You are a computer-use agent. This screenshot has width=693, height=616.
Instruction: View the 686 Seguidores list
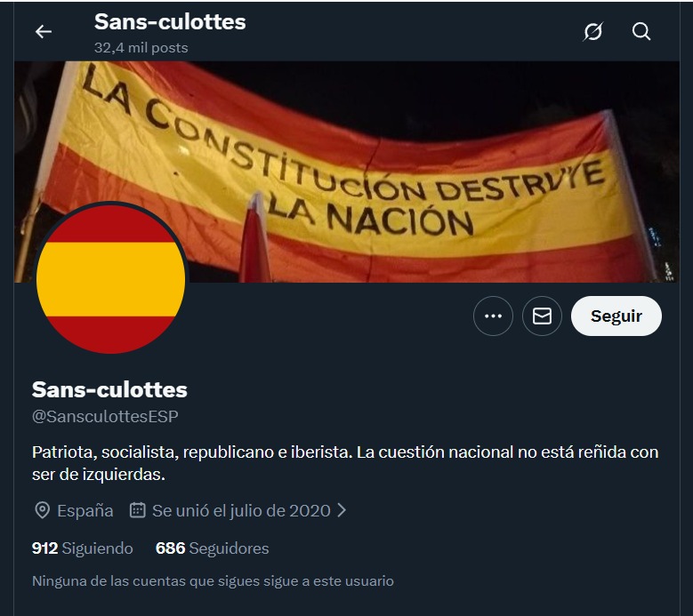point(212,548)
